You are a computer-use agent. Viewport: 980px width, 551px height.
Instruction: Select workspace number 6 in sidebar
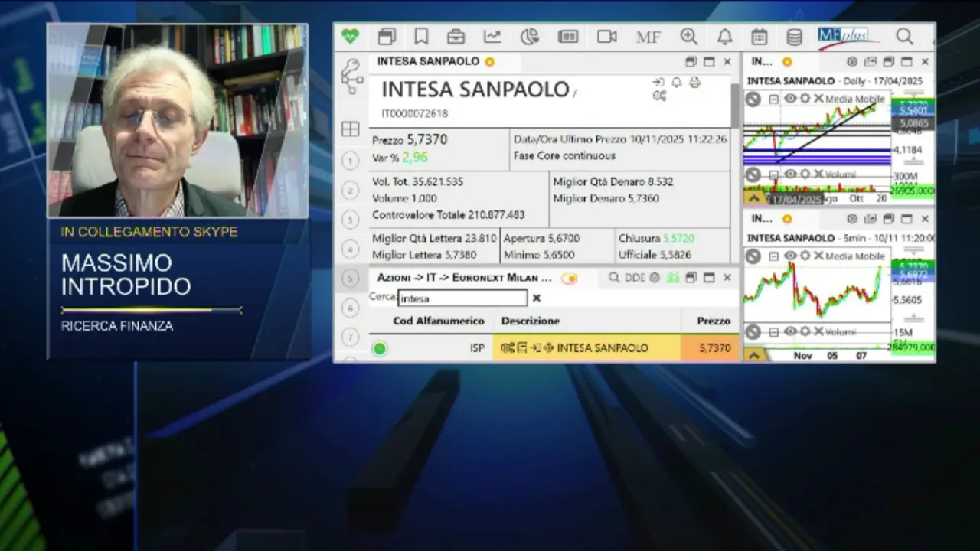tap(350, 308)
